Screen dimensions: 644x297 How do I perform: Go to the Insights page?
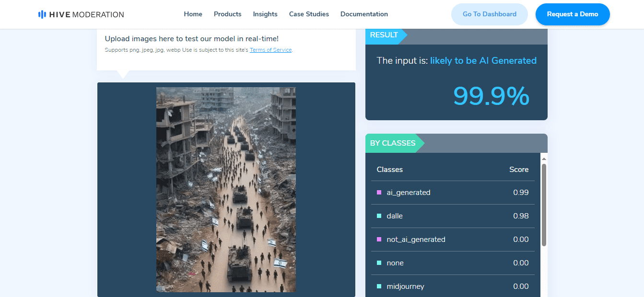point(265,14)
